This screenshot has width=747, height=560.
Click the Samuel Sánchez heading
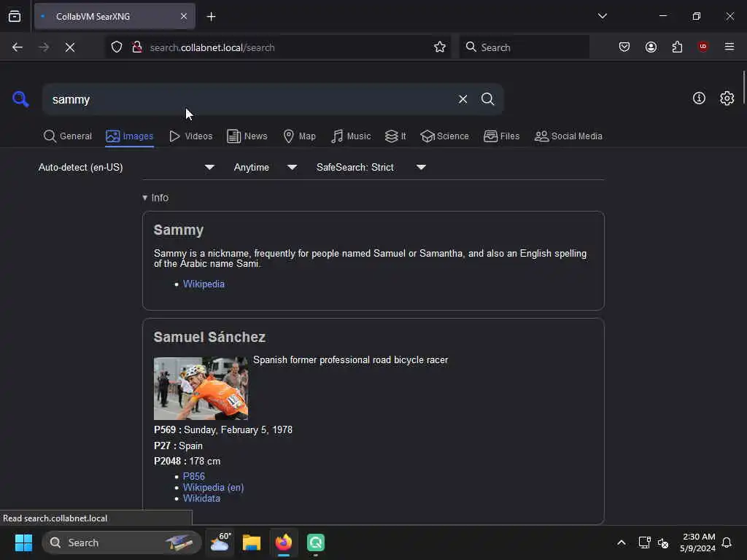[209, 337]
